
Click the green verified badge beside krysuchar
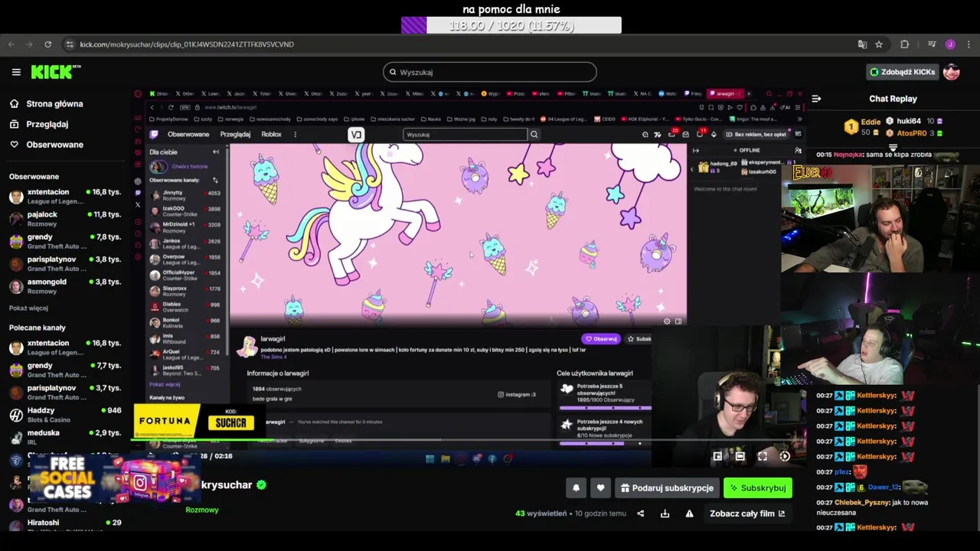click(x=261, y=484)
